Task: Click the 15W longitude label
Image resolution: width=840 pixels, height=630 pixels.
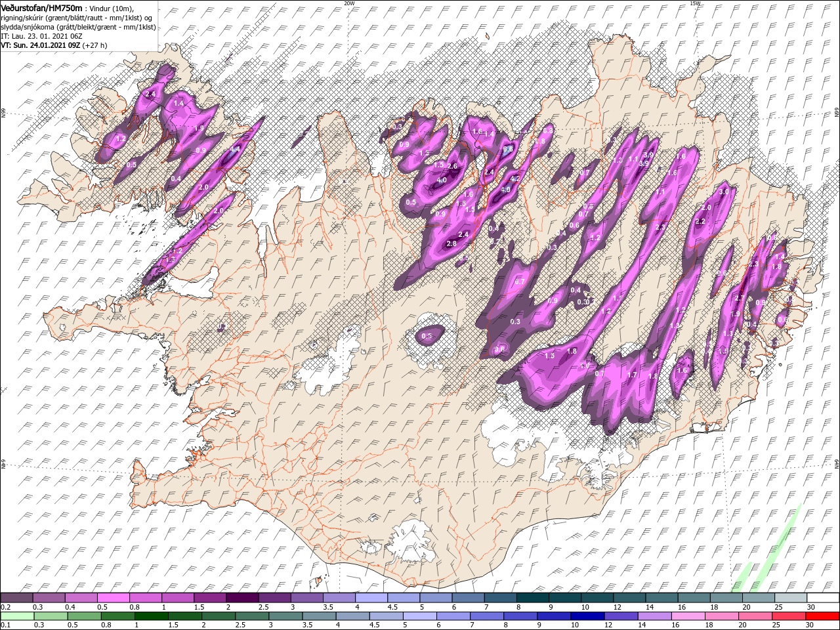Action: tap(695, 3)
